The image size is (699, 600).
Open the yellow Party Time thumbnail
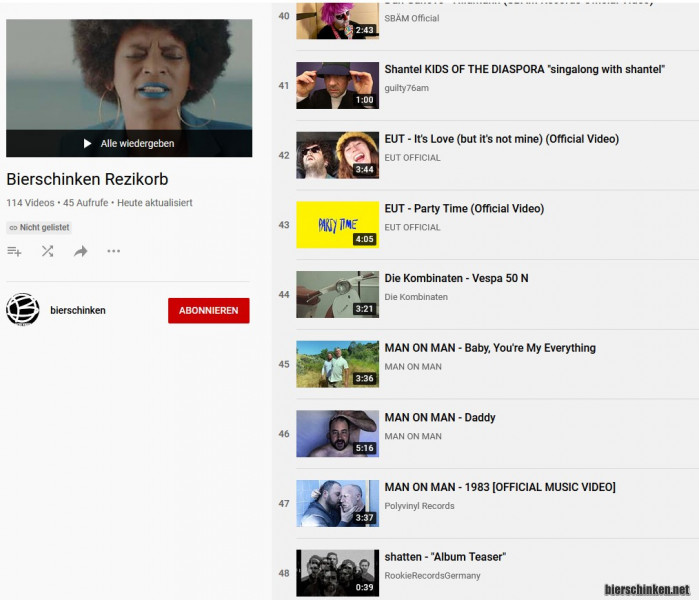(x=337, y=225)
